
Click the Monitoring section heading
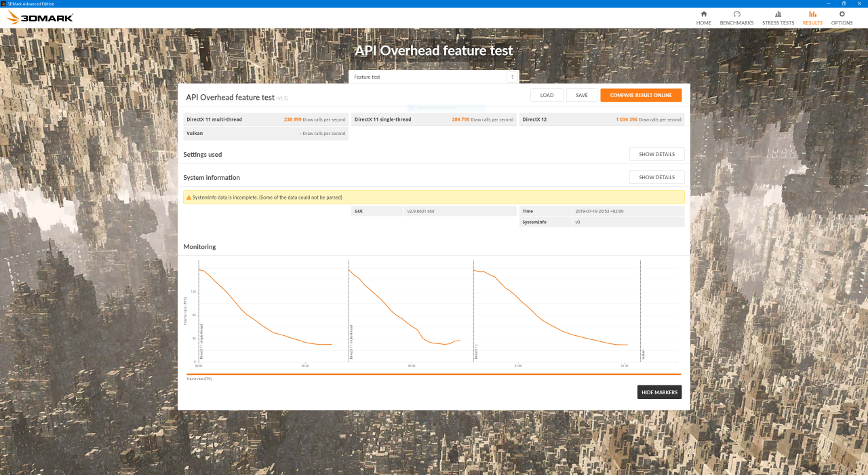click(199, 247)
